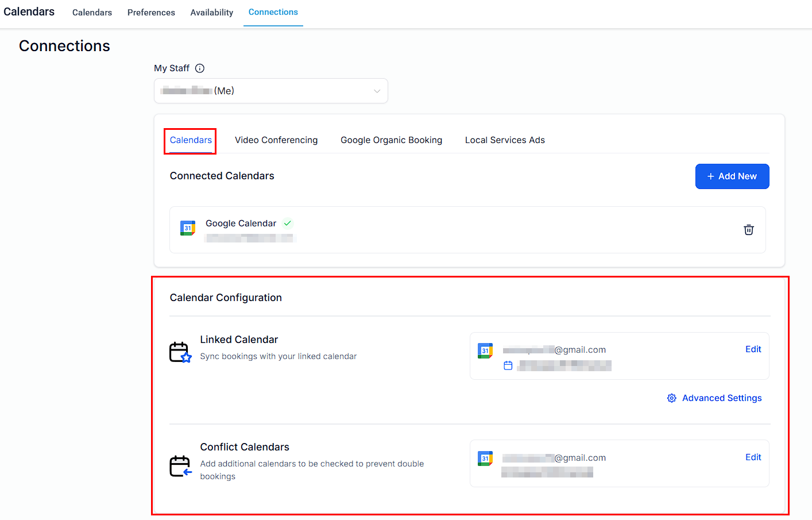This screenshot has height=520, width=812.
Task: Click the Advanced Settings gear icon
Action: click(671, 398)
